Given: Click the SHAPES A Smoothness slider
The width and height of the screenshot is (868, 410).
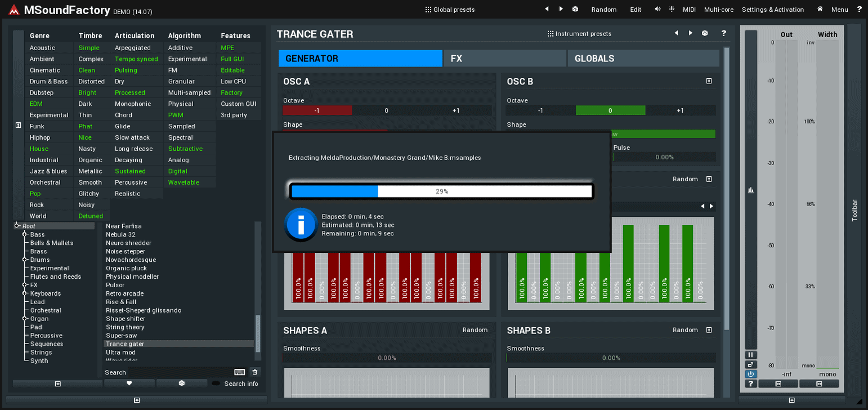Looking at the screenshot, I should point(387,358).
